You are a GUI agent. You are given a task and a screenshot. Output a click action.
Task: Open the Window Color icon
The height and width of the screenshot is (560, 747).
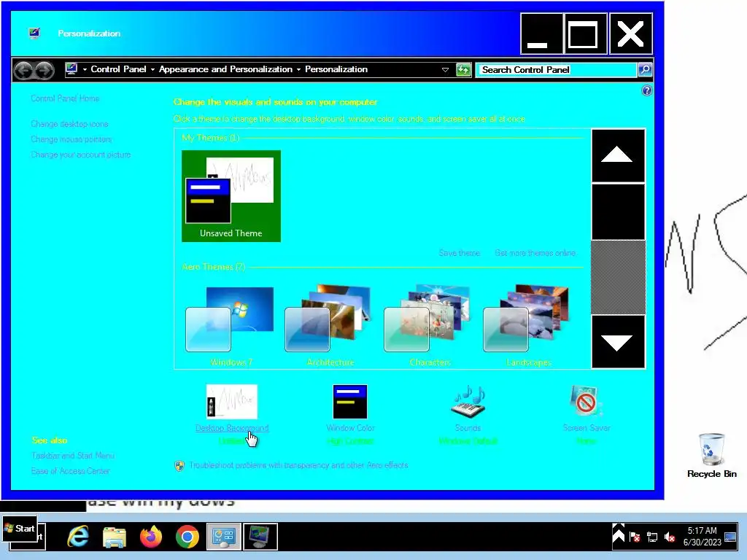coord(350,402)
